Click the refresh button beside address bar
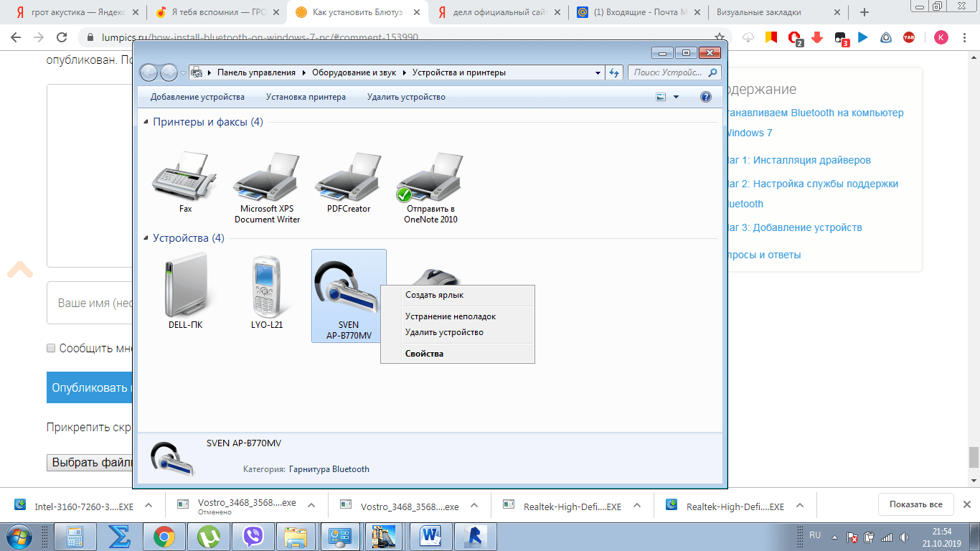Screen dimensions: 980x551 click(x=614, y=72)
